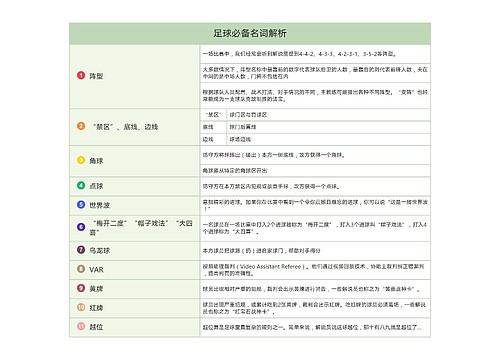
Task: Click the description cell beside the 边线 sub-cell
Action: [x=328, y=139]
